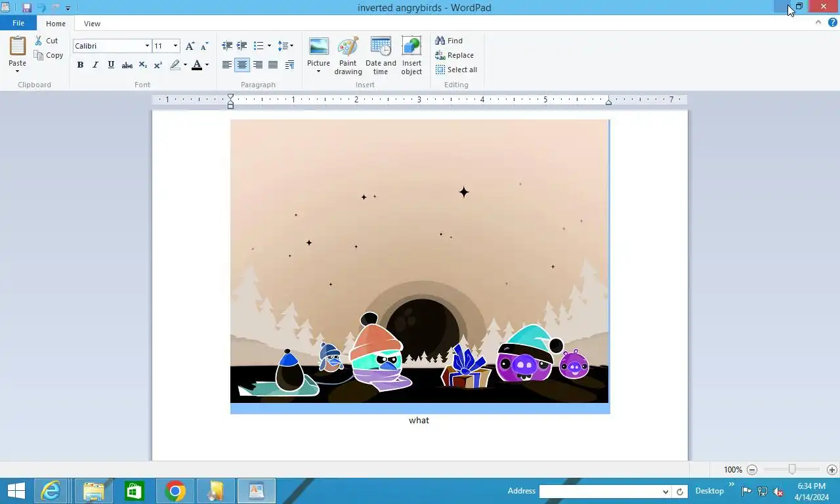
Task: Open the highlight color dropdown arrow
Action: point(185,65)
